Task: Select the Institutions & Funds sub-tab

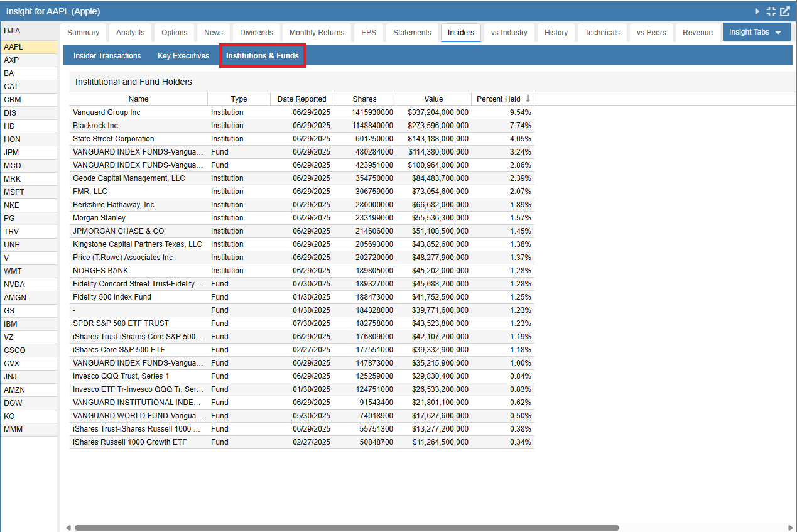Action: (x=263, y=56)
